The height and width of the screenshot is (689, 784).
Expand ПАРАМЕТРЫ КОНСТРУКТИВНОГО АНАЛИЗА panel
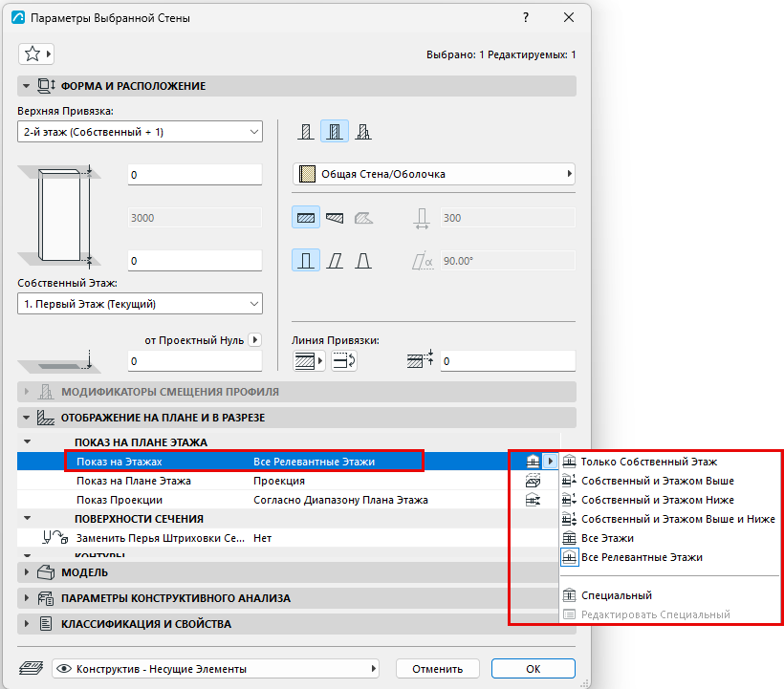click(26, 598)
